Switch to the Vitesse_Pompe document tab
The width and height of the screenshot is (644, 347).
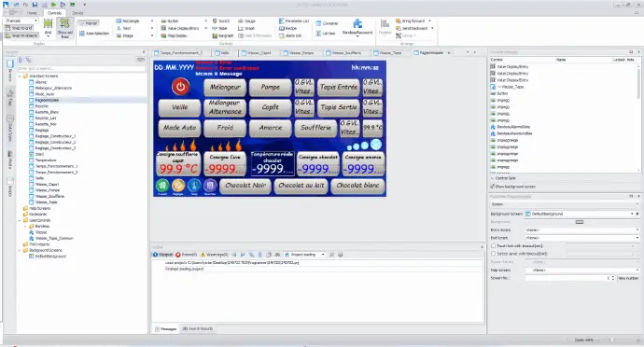point(301,53)
